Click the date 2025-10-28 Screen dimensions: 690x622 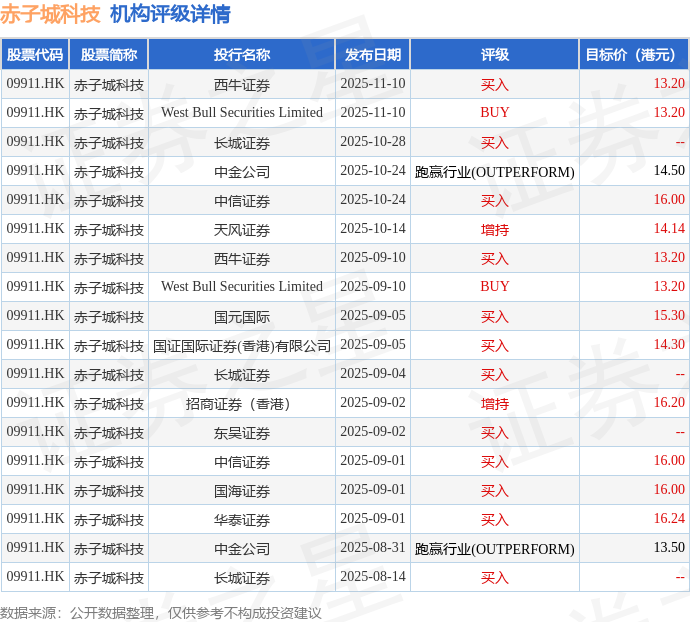(373, 142)
